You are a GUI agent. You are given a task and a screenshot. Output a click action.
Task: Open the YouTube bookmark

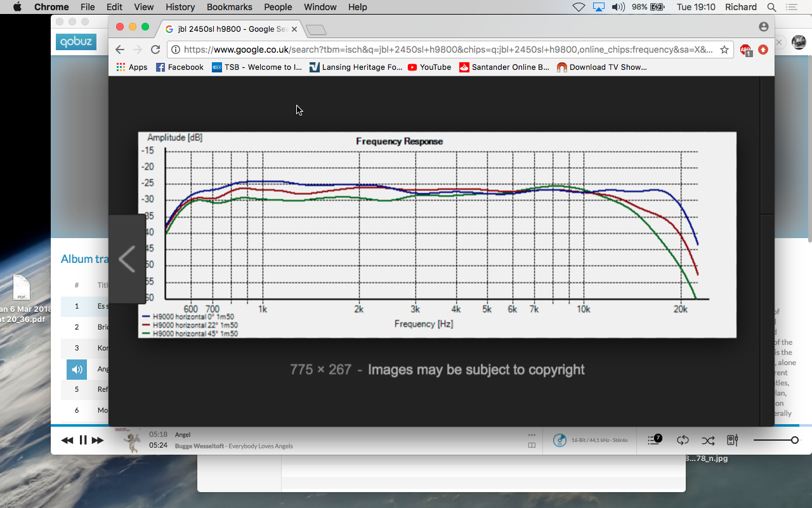pos(429,67)
